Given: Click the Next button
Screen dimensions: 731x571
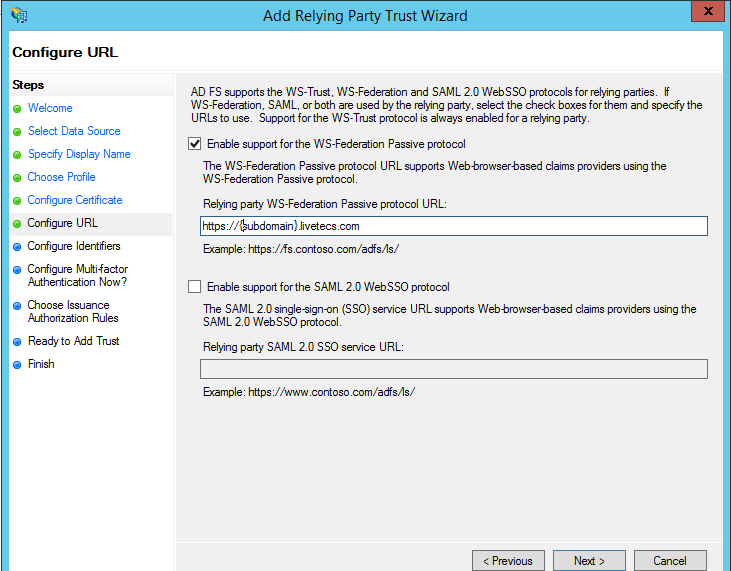Looking at the screenshot, I should click(589, 561).
